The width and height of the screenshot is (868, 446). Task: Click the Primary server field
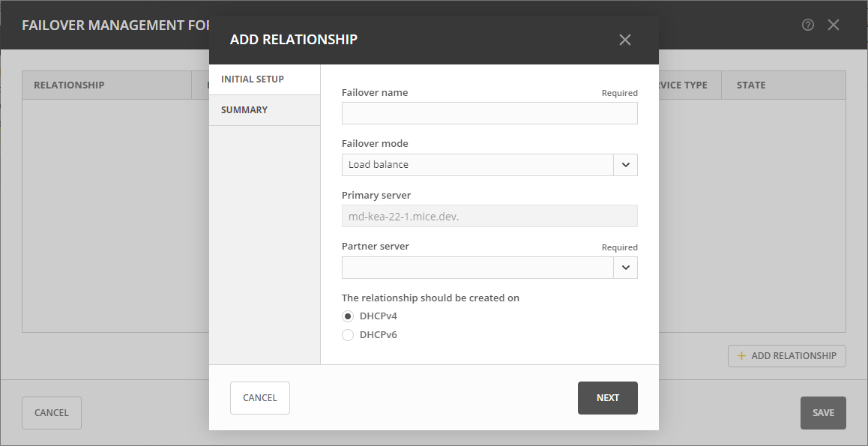point(489,216)
